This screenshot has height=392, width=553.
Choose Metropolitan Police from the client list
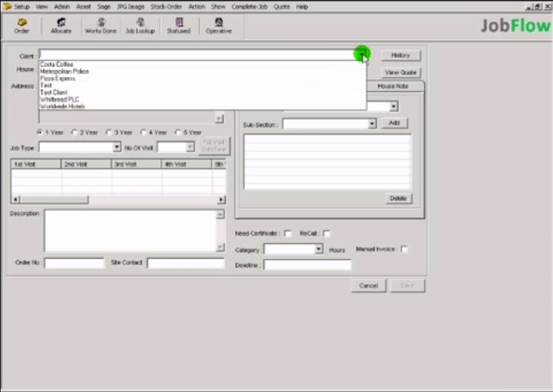[x=64, y=71]
